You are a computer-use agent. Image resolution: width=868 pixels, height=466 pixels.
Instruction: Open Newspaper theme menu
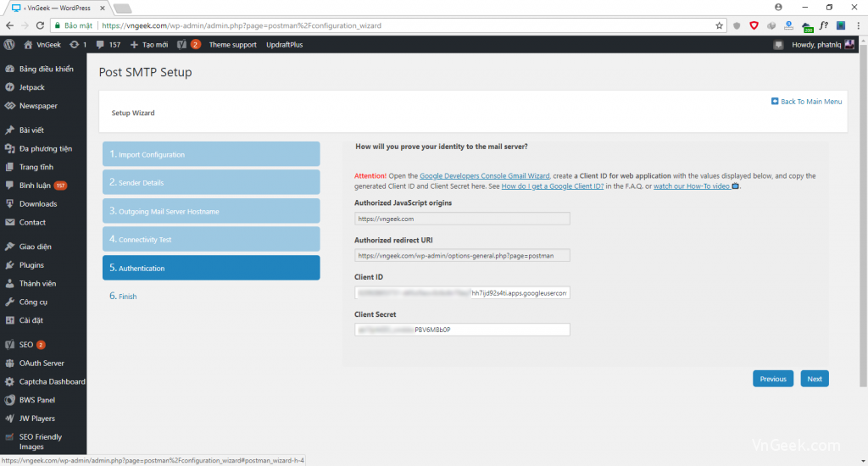(43, 106)
